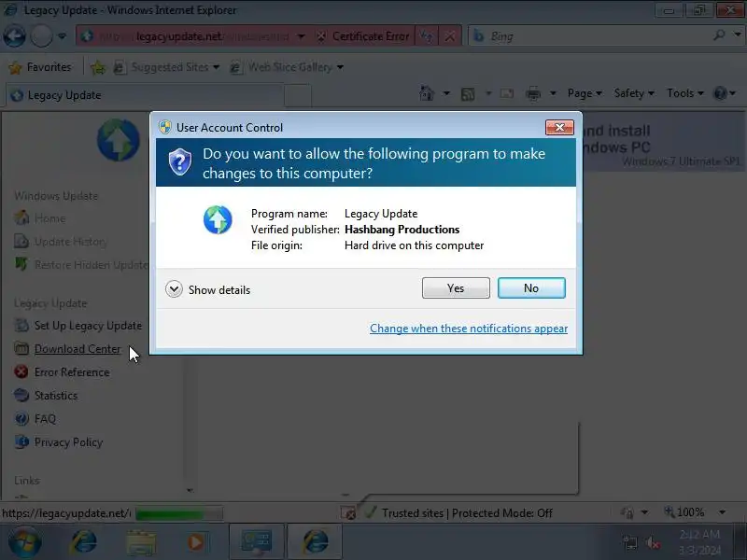Click Yes in the User Account Control dialog
Screen dimensions: 747x560
click(x=456, y=288)
